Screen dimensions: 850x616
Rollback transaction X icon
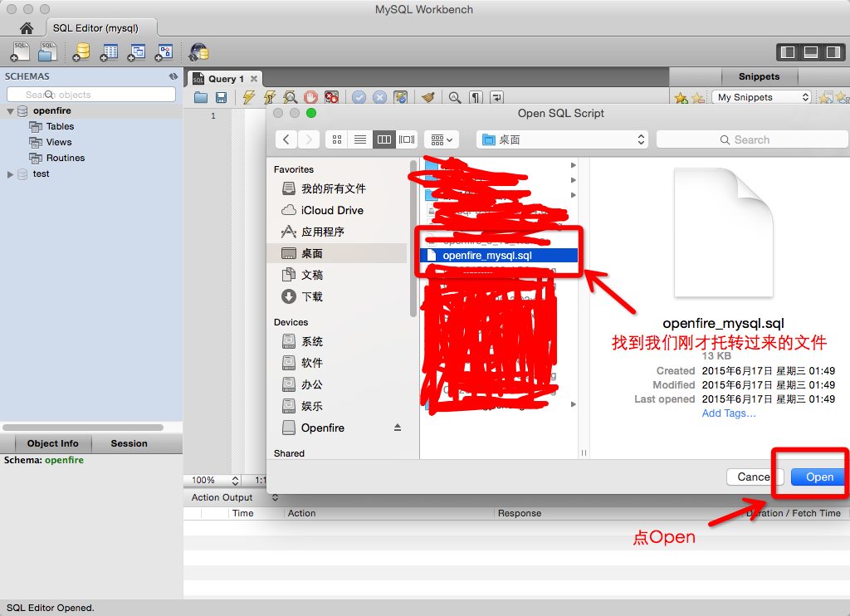click(x=379, y=97)
